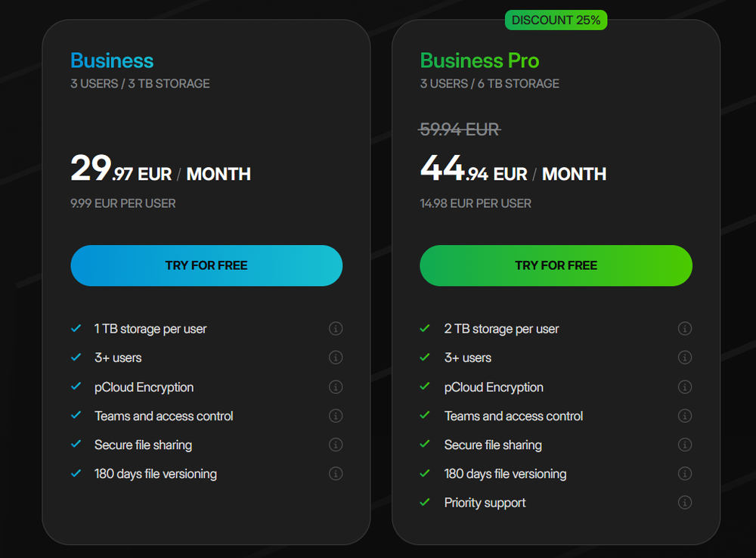Open info icon for 180 days file versioning

coord(336,473)
